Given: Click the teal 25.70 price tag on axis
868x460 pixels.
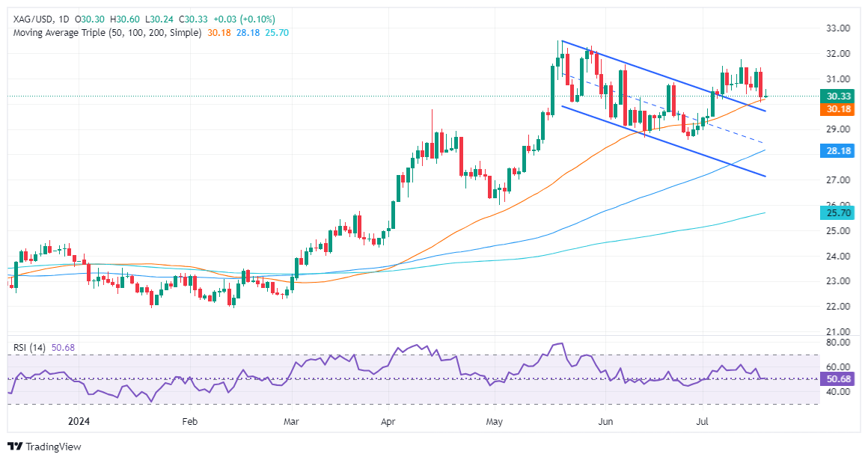Looking at the screenshot, I should coord(836,214).
